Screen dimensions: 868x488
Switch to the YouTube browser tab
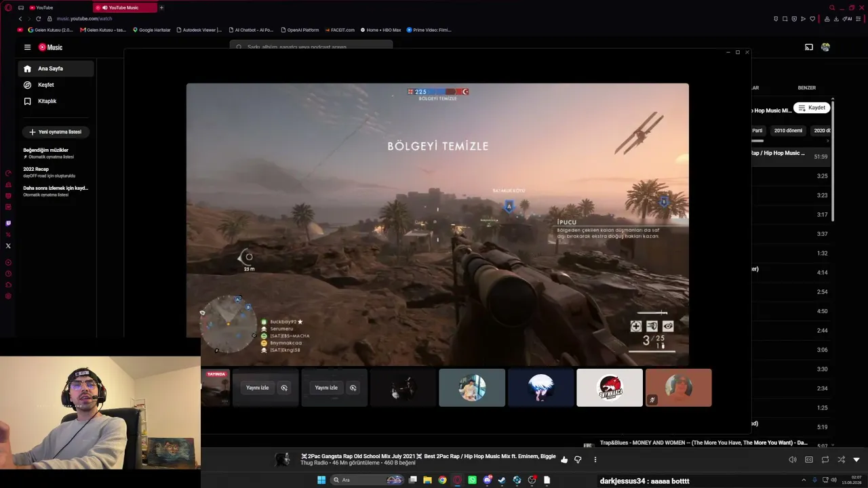click(57, 7)
